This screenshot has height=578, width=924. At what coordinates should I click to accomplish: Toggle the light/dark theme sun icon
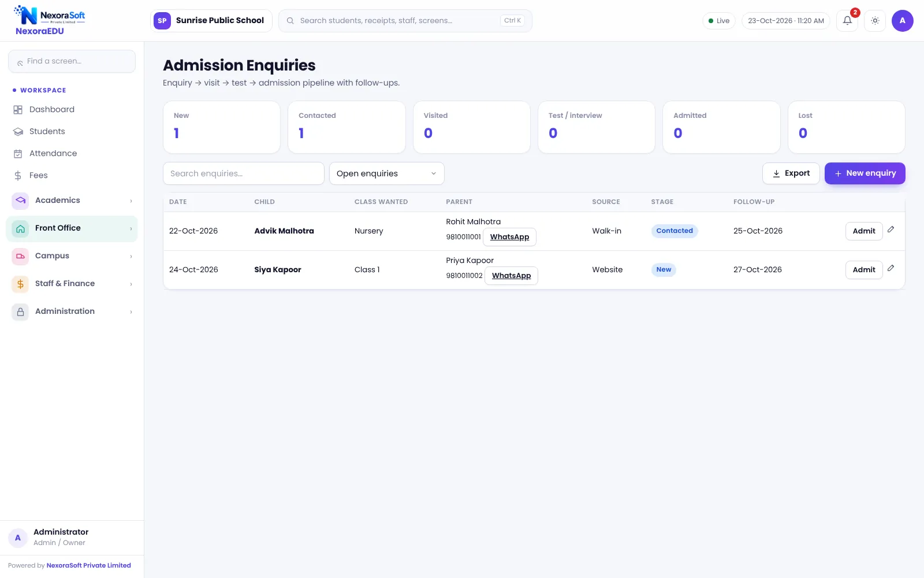875,21
